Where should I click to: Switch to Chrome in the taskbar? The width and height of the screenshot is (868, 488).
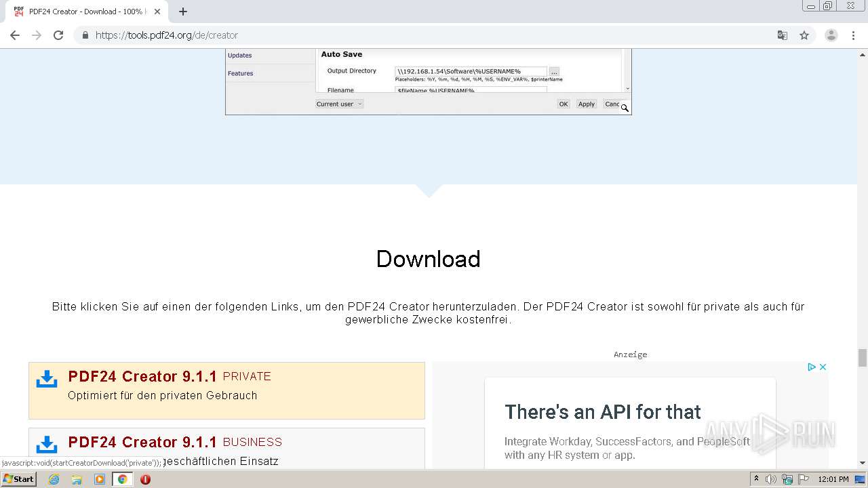(123, 479)
